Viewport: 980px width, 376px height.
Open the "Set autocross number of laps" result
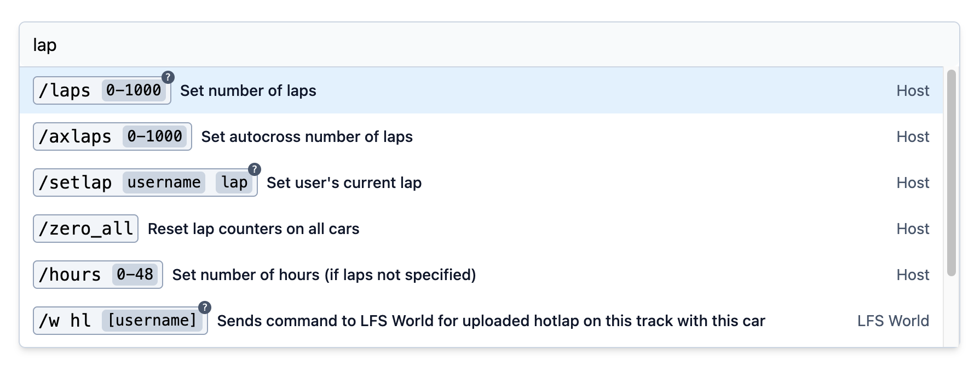point(307,137)
